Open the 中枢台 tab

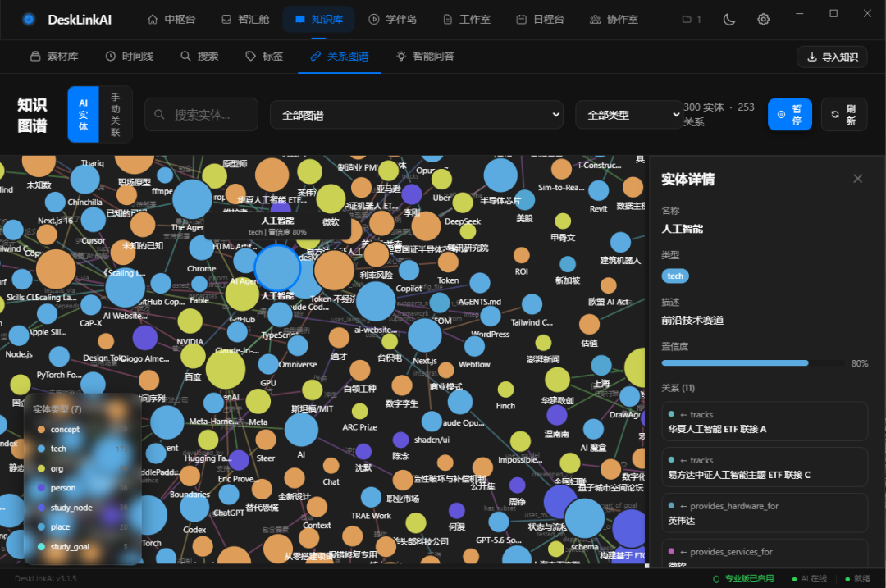(x=171, y=19)
